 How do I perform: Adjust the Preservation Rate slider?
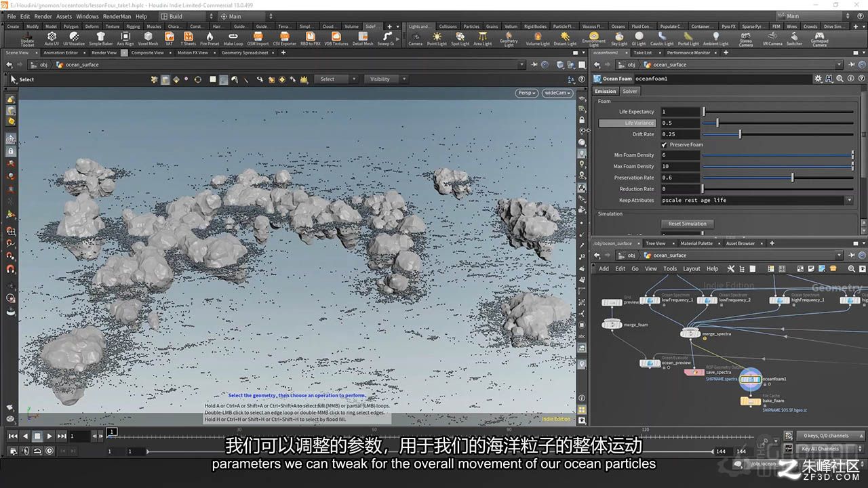[x=777, y=178]
